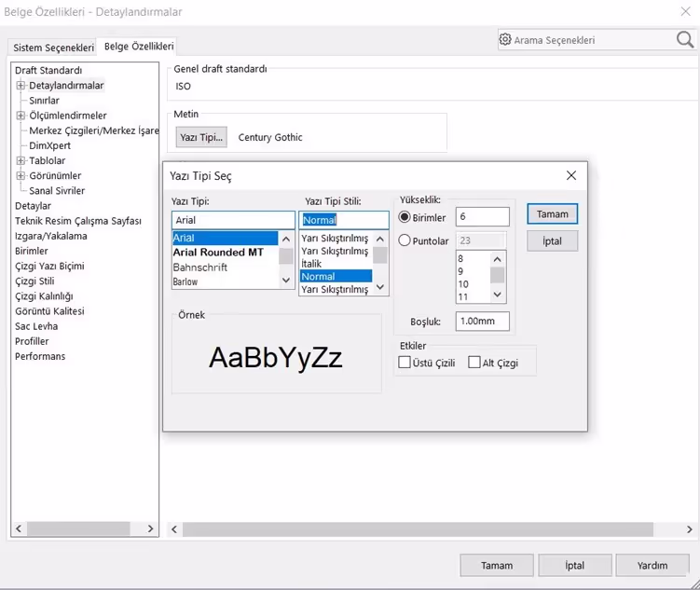The height and width of the screenshot is (590, 700).
Task: Select Sınırlar tree item
Action: point(44,101)
